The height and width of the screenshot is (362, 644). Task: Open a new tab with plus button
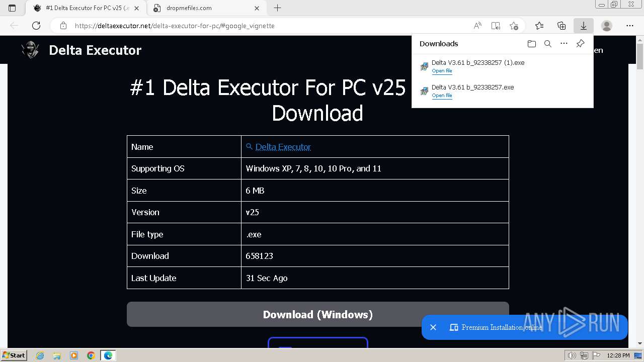pos(277,8)
